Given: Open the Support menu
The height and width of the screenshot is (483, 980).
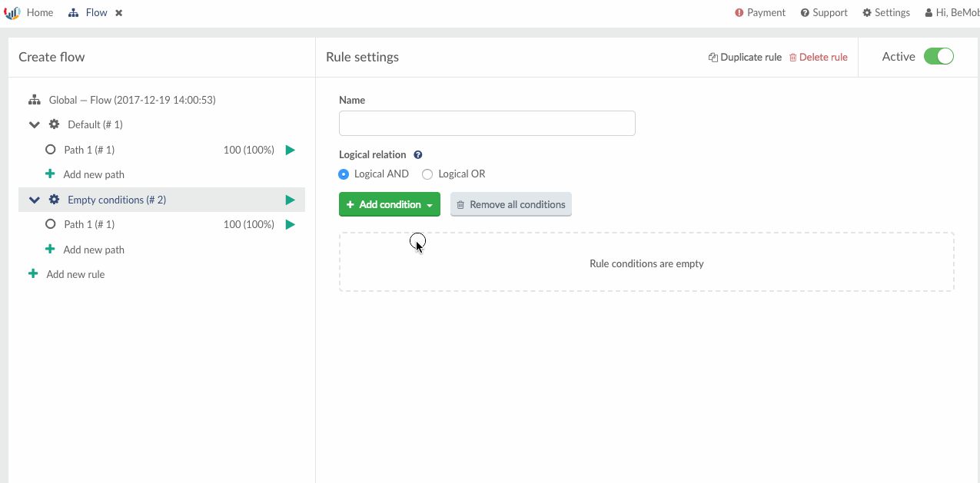Looking at the screenshot, I should 824,12.
